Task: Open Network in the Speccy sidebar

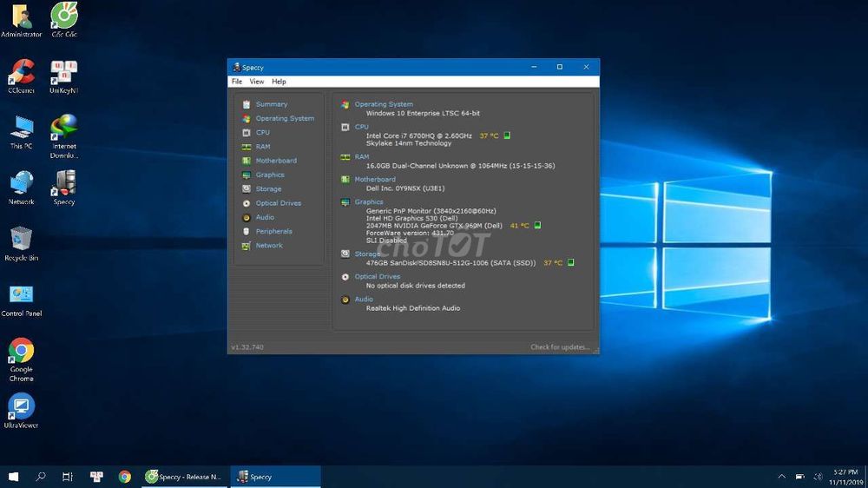Action: [268, 246]
